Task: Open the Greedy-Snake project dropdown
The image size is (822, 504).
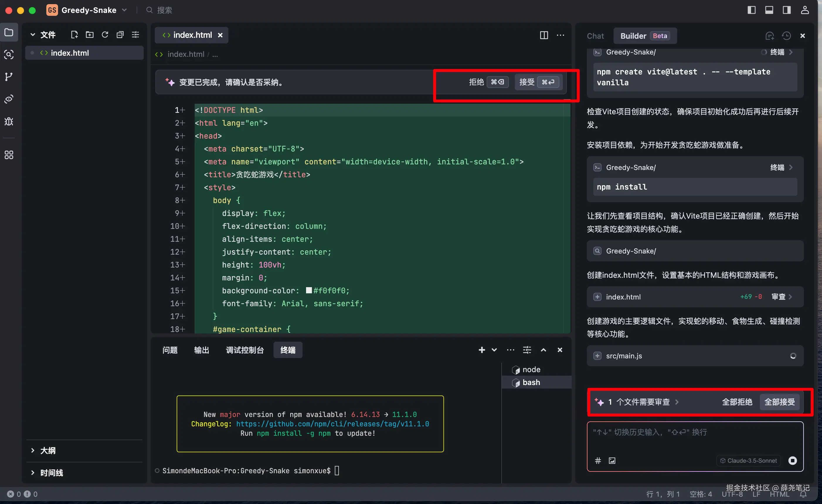Action: 89,10
